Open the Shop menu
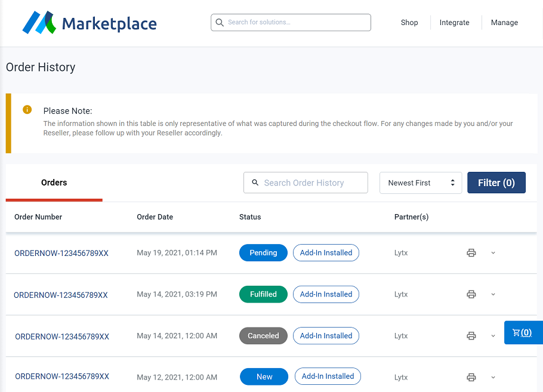The image size is (543, 392). pos(409,23)
